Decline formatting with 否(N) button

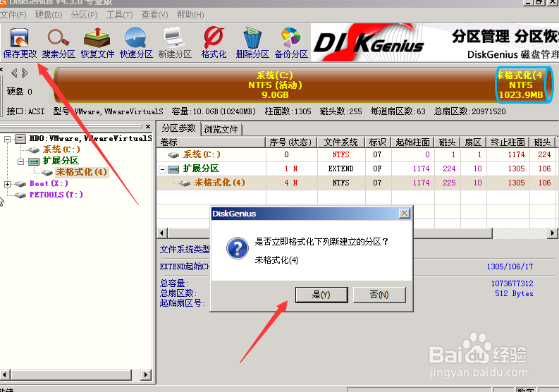(x=379, y=295)
